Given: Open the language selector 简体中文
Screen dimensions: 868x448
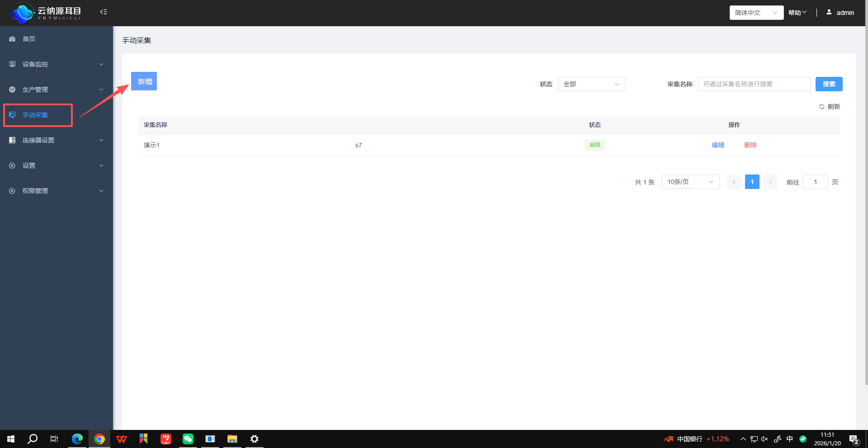Looking at the screenshot, I should [x=756, y=13].
